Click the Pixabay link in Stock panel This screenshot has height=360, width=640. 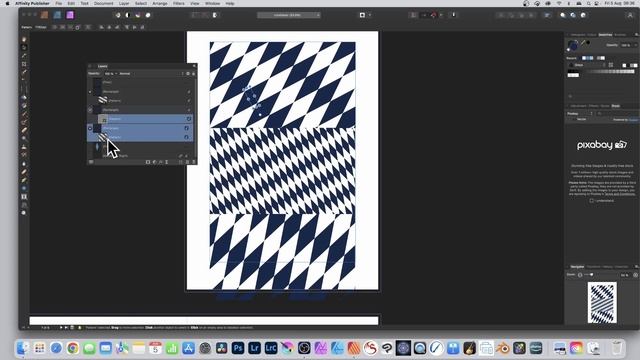[x=633, y=120]
